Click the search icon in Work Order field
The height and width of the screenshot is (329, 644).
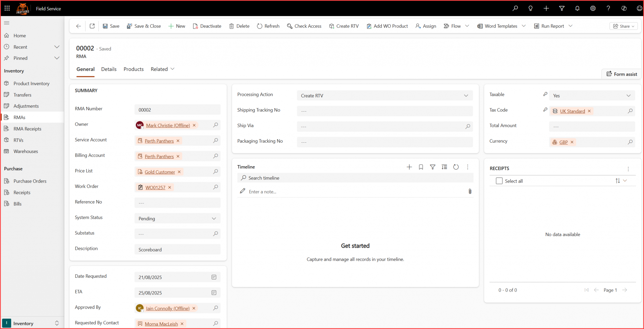point(215,187)
